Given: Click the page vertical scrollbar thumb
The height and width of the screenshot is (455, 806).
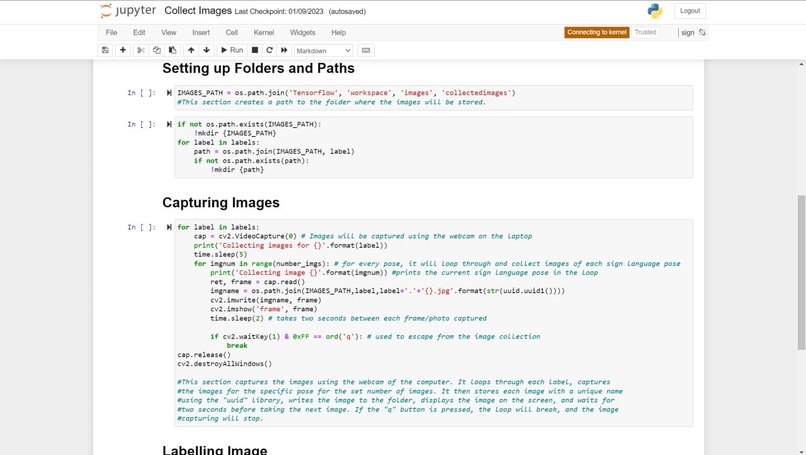Looking at the screenshot, I should (801, 272).
